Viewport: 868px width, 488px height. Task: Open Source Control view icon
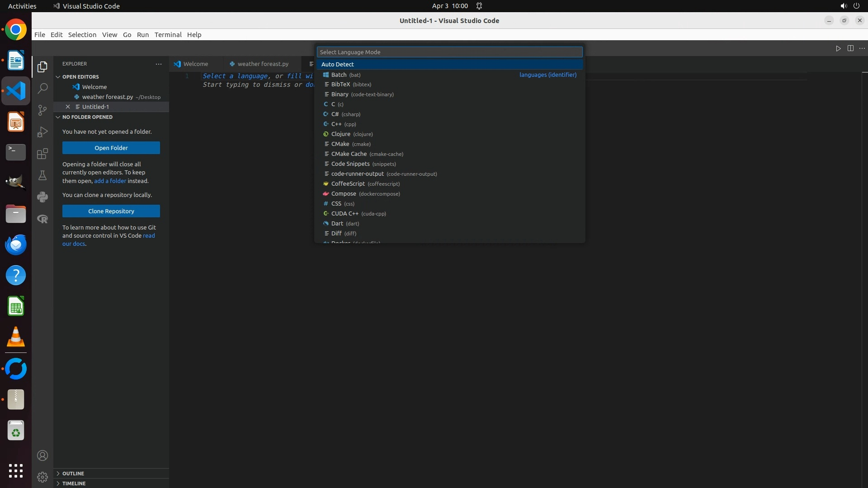click(42, 110)
